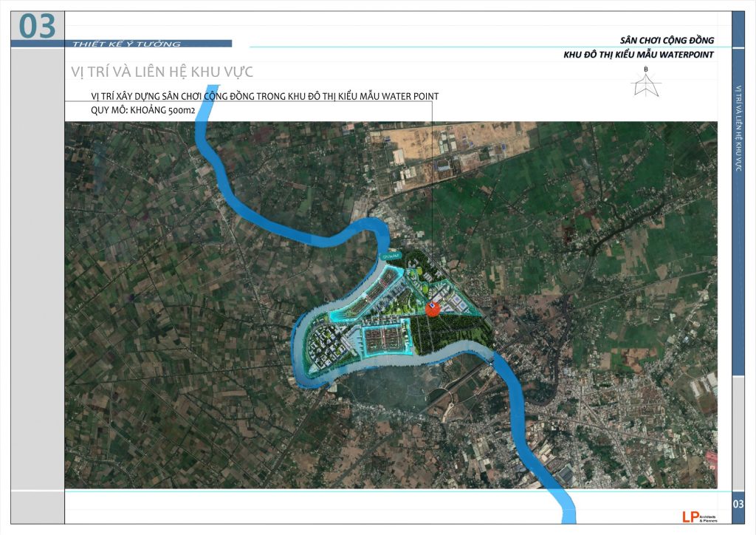Select the vertical VỊ TRÍ VÀ LIÊN HỆ KHU VỰC sidebar label

coord(738,129)
